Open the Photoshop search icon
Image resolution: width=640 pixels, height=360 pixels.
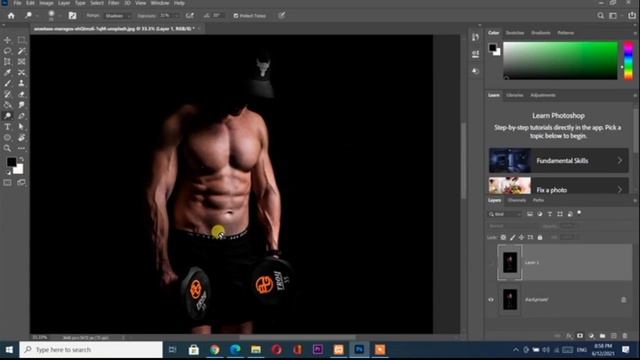pyautogui.click(x=600, y=16)
